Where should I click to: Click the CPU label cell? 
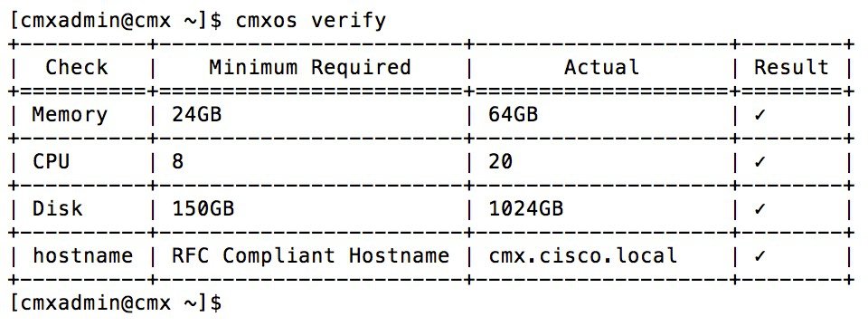[x=51, y=162]
